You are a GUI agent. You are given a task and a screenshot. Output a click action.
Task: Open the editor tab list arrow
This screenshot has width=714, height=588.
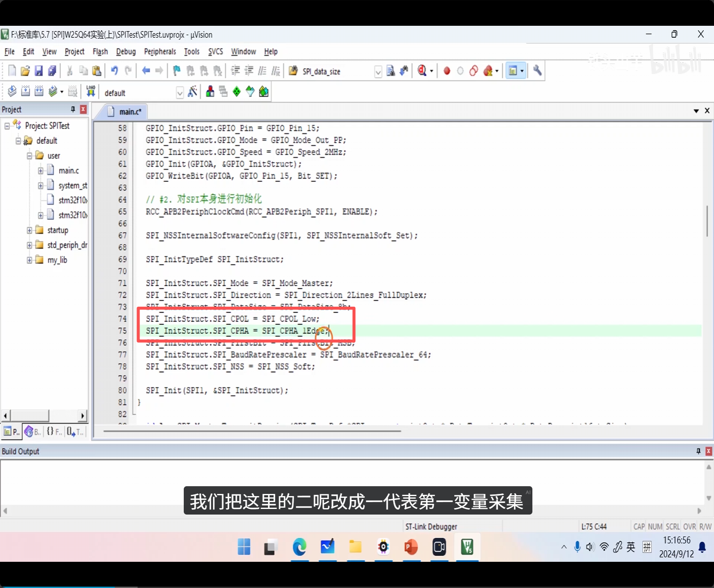tap(696, 111)
